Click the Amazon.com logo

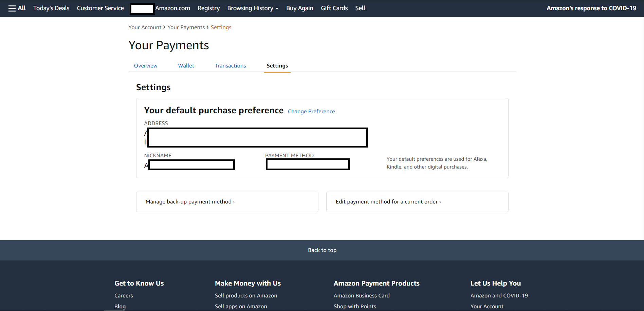click(172, 8)
